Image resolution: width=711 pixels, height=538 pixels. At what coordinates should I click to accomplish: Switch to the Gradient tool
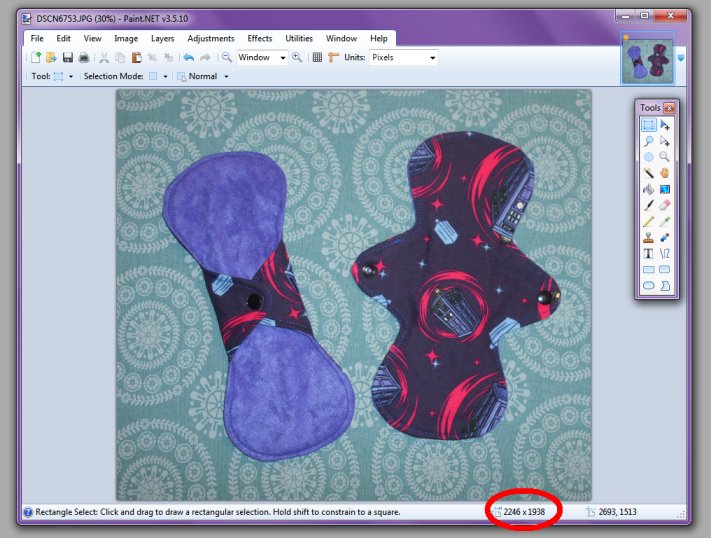coord(665,189)
